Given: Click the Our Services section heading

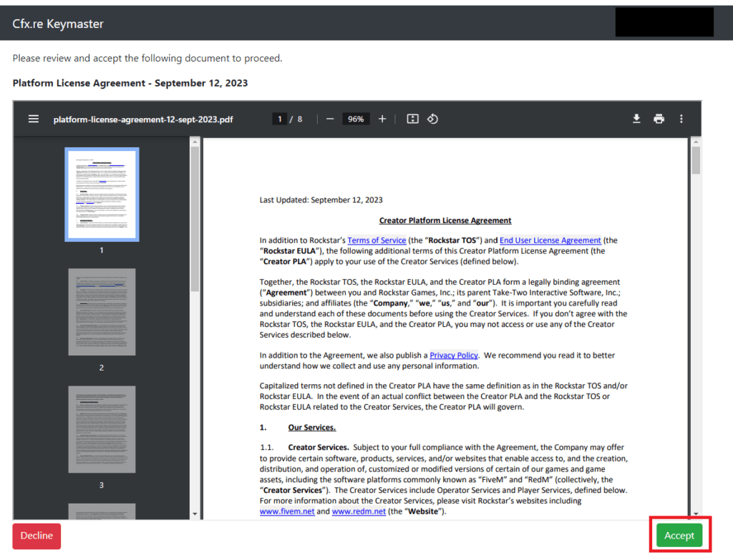Looking at the screenshot, I should pos(312,428).
